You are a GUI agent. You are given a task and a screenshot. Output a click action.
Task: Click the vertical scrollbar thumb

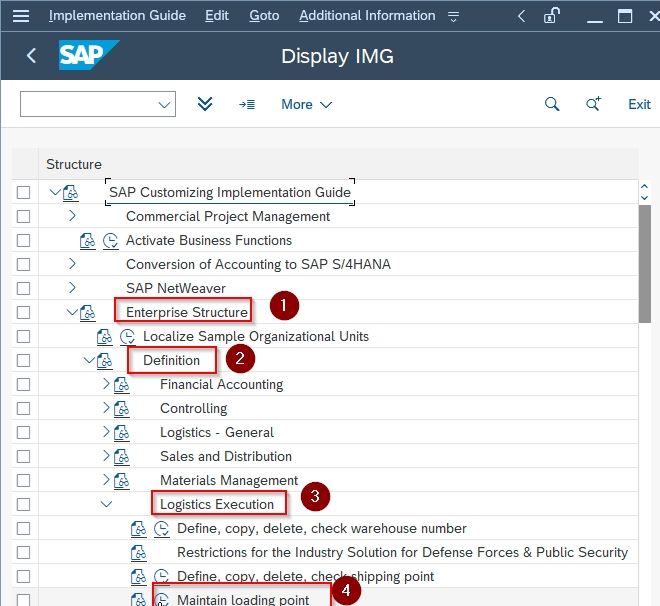coord(644,264)
